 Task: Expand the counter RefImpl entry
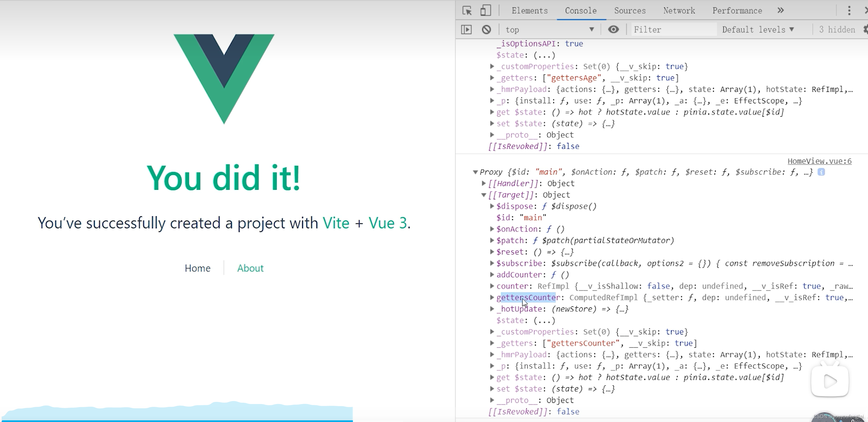click(492, 286)
